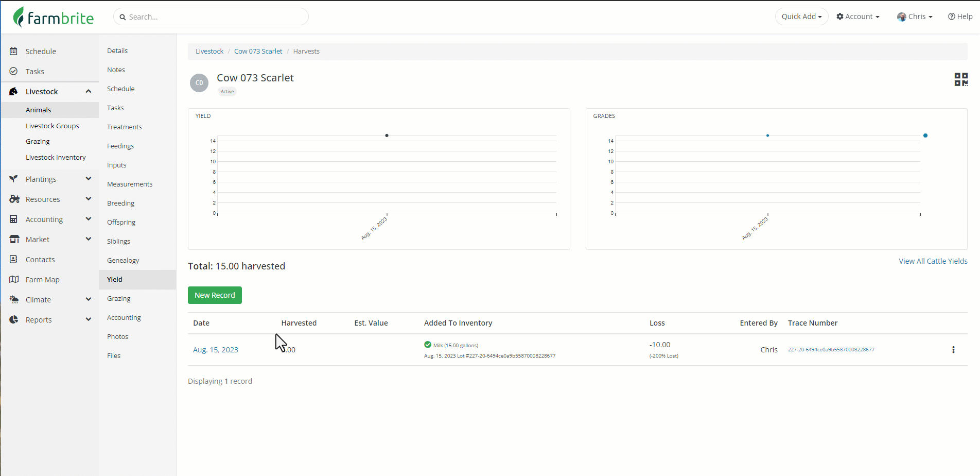Open the Account dropdown menu
The width and height of the screenshot is (980, 476).
(x=858, y=16)
